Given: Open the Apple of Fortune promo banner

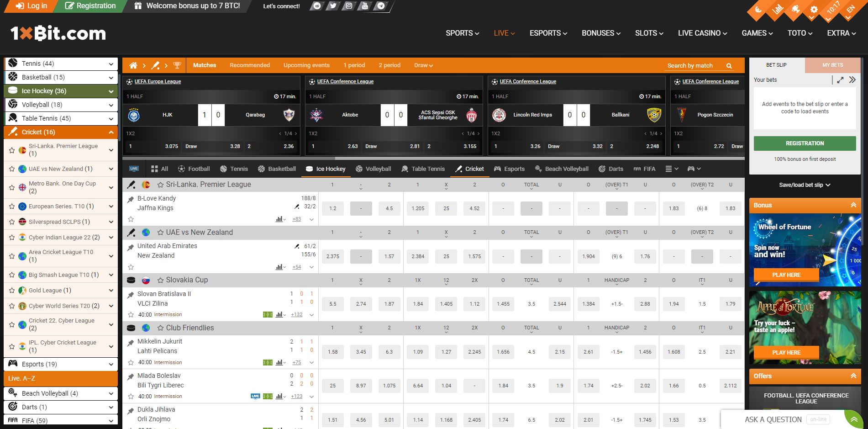Looking at the screenshot, I should [805, 327].
